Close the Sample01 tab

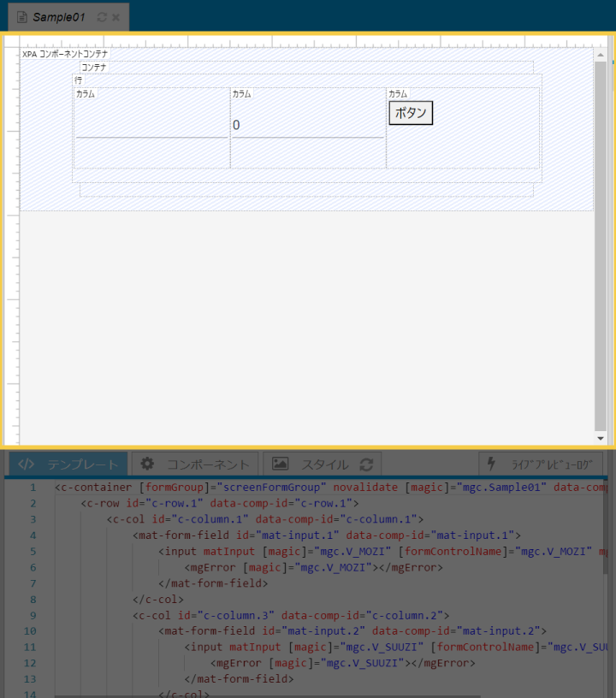116,17
